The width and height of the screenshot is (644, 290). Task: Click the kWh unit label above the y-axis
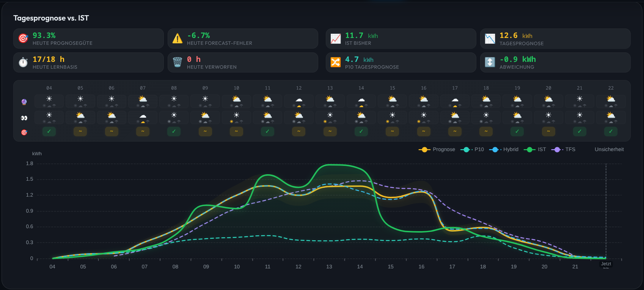pos(37,154)
